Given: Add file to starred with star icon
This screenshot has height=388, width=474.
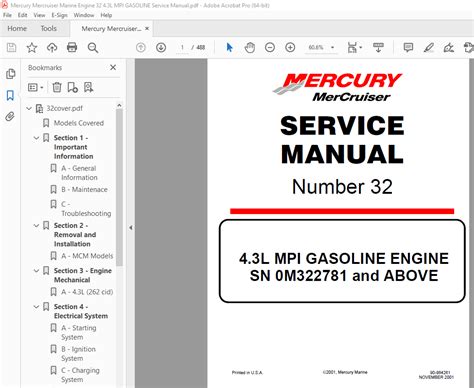Looking at the screenshot, I should [32, 48].
